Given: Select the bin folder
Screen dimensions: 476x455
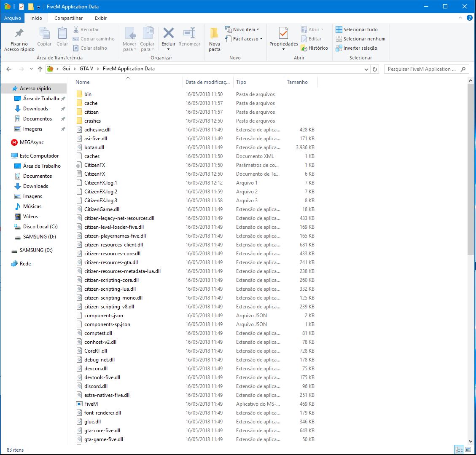Looking at the screenshot, I should pyautogui.click(x=84, y=94).
